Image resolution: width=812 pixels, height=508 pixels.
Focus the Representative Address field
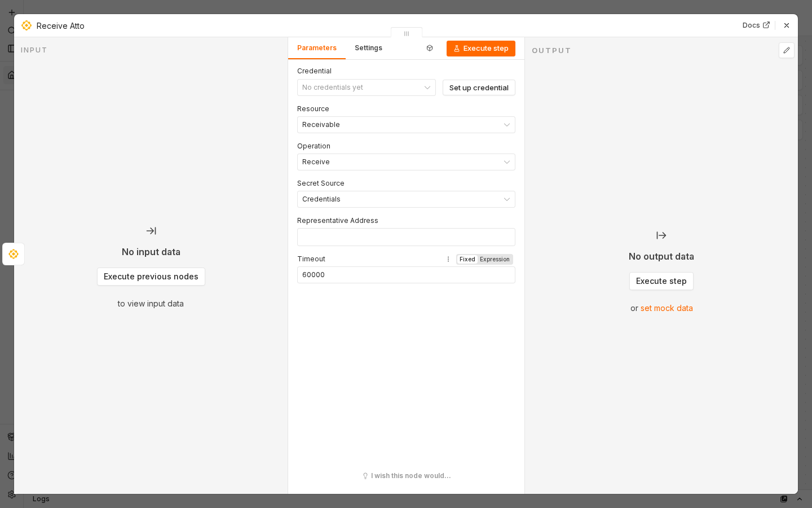(x=406, y=237)
